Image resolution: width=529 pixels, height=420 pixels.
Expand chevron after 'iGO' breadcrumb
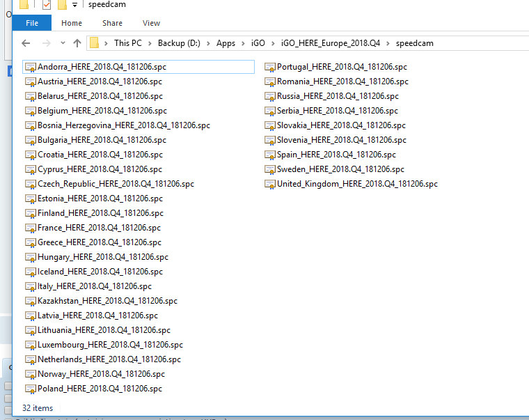273,44
